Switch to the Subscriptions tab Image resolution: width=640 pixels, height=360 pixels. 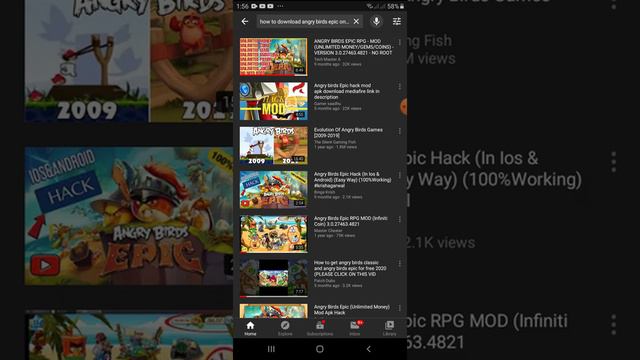click(320, 328)
